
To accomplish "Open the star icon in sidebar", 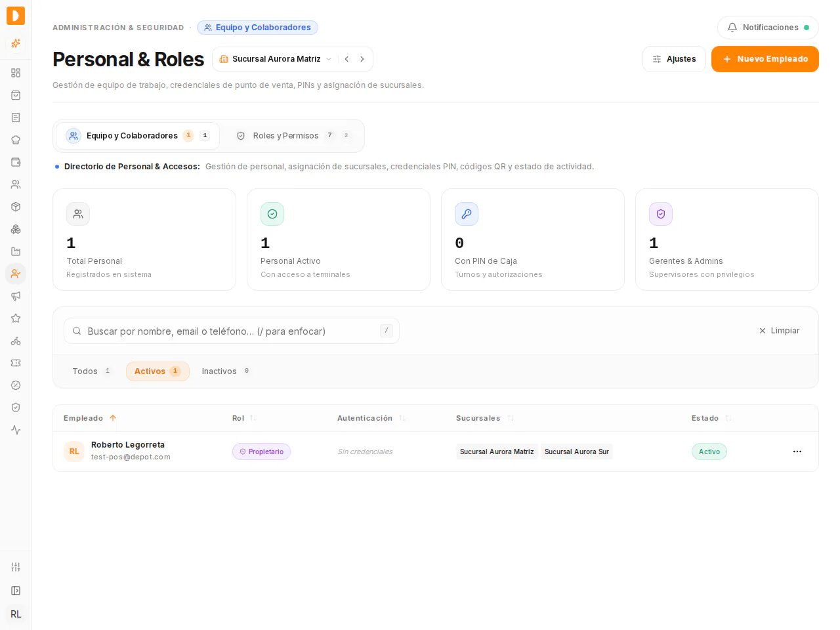I will (16, 318).
